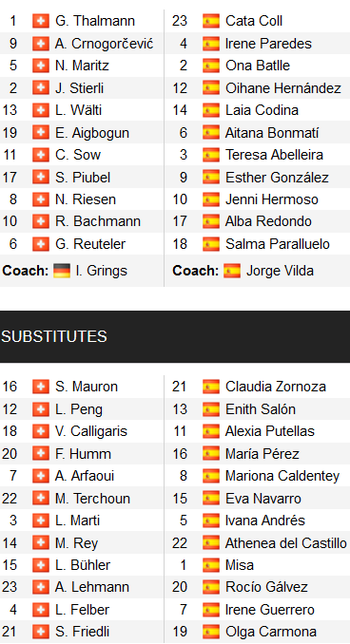Select Jenni Hermoso in starting lineup
350x644 pixels.
[272, 199]
